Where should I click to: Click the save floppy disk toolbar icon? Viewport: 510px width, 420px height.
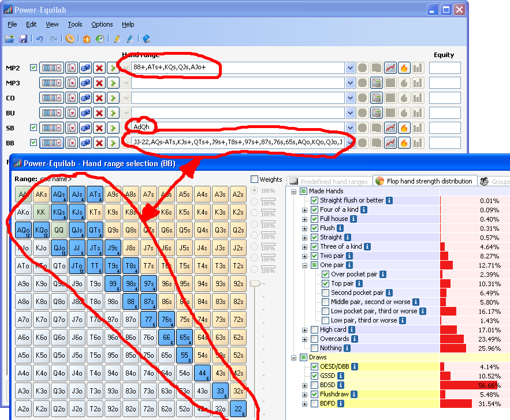tap(23, 39)
